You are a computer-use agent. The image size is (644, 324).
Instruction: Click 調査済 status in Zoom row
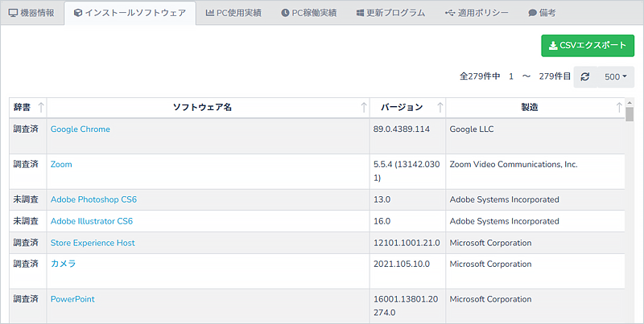(26, 165)
